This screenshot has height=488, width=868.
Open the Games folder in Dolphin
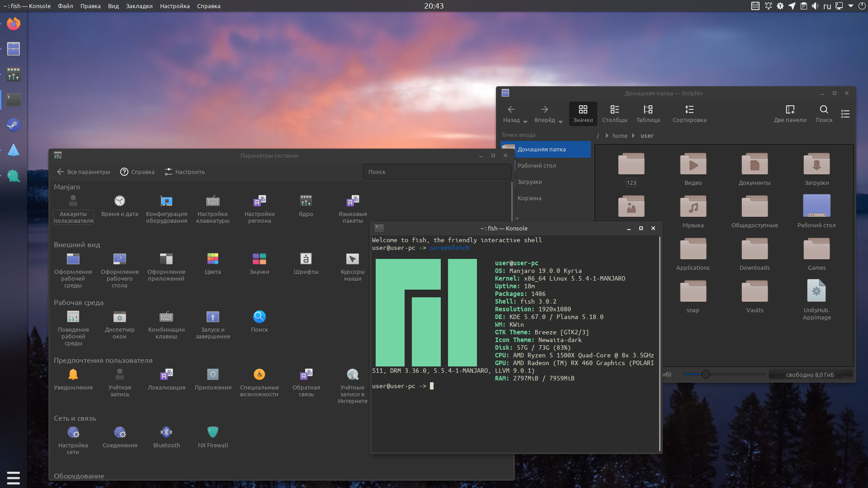816,254
